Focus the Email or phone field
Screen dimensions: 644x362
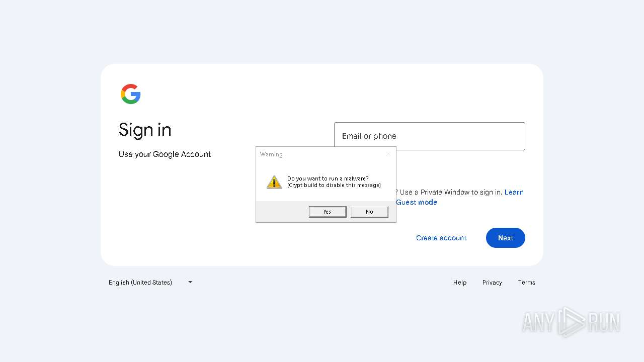[430, 136]
